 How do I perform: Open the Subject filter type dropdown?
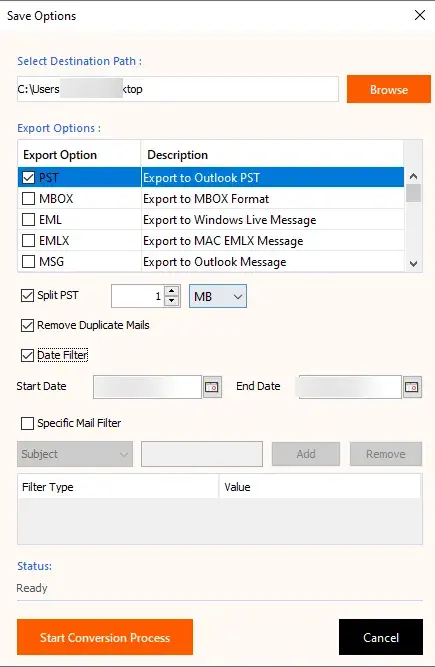tap(75, 454)
